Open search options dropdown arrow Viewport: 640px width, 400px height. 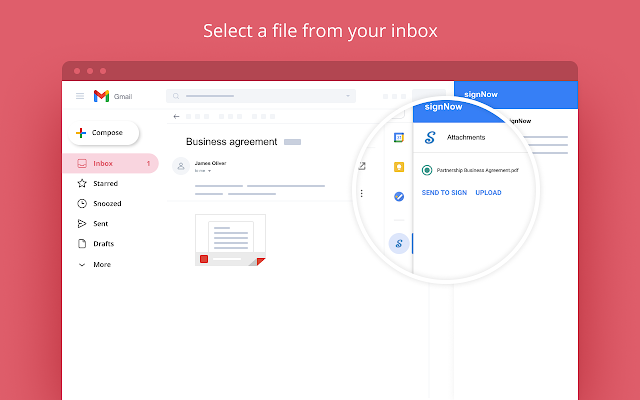tap(348, 96)
